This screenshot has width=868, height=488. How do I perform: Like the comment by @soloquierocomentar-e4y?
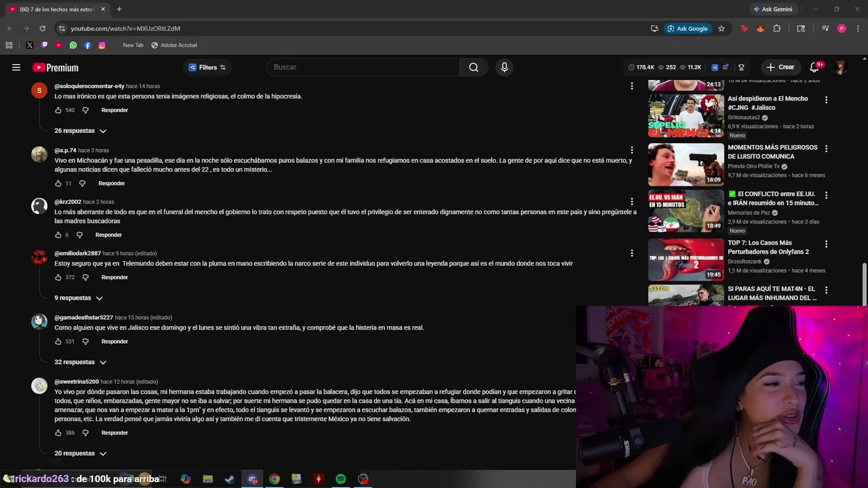(x=58, y=110)
